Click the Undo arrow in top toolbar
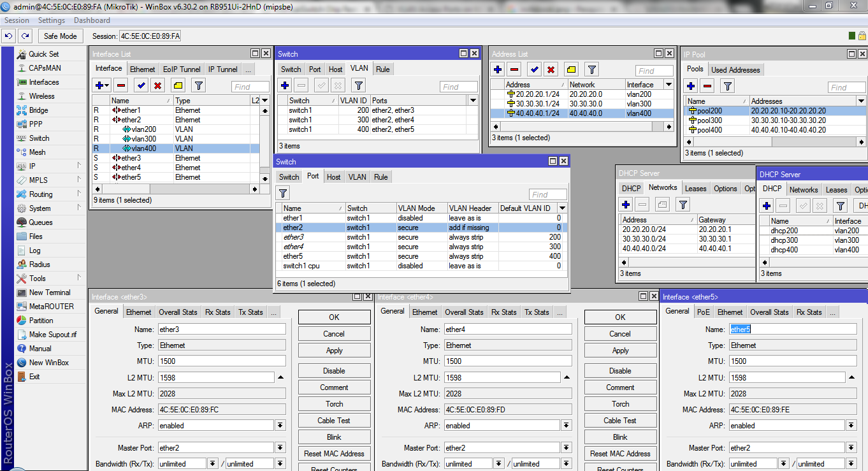The height and width of the screenshot is (471, 868). click(x=9, y=36)
